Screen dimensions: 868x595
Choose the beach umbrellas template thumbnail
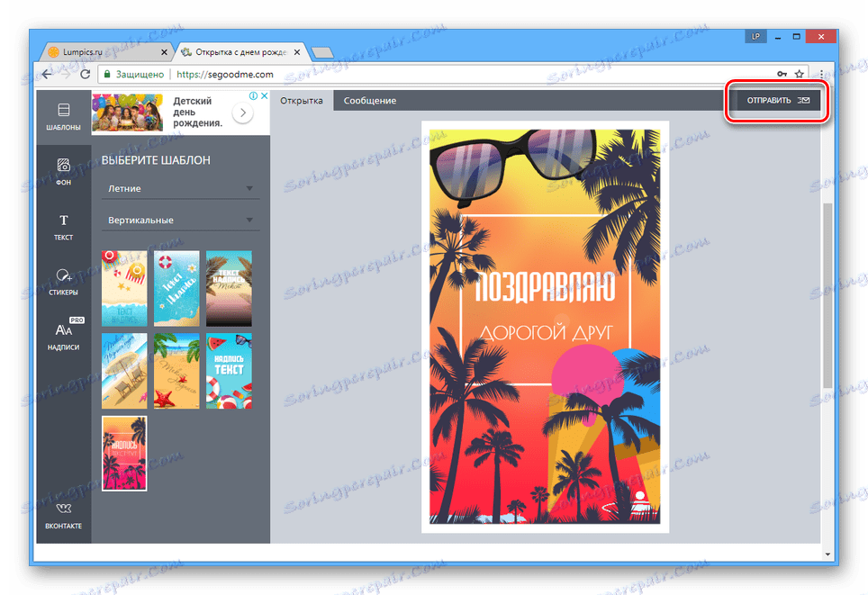pyautogui.click(x=124, y=288)
